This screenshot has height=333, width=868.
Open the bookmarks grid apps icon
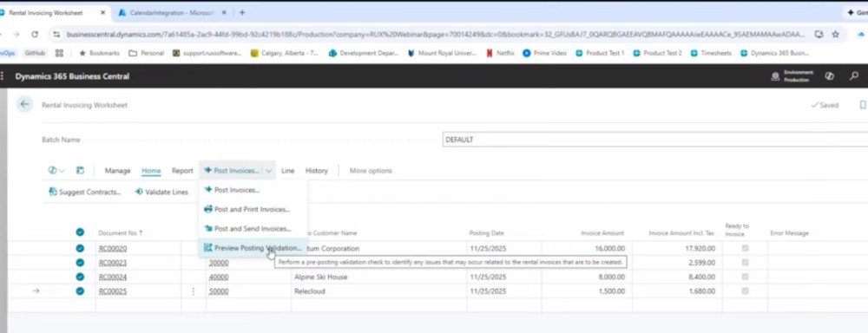(x=59, y=53)
